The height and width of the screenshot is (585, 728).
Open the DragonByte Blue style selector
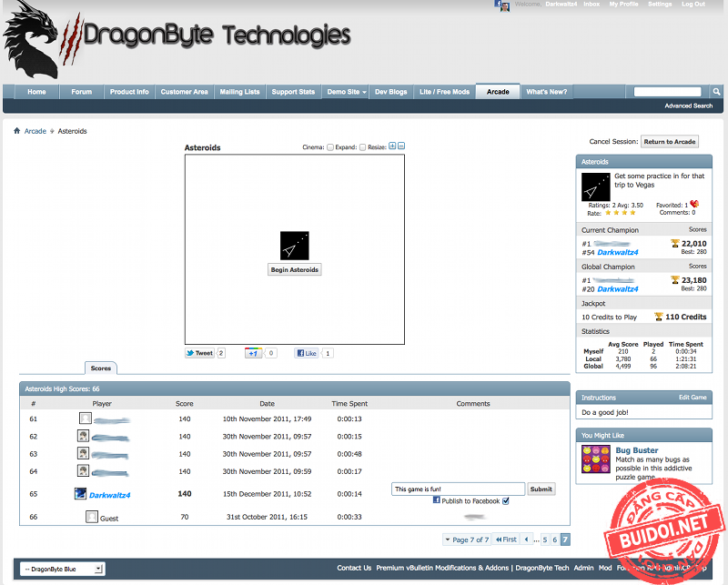tap(62, 569)
